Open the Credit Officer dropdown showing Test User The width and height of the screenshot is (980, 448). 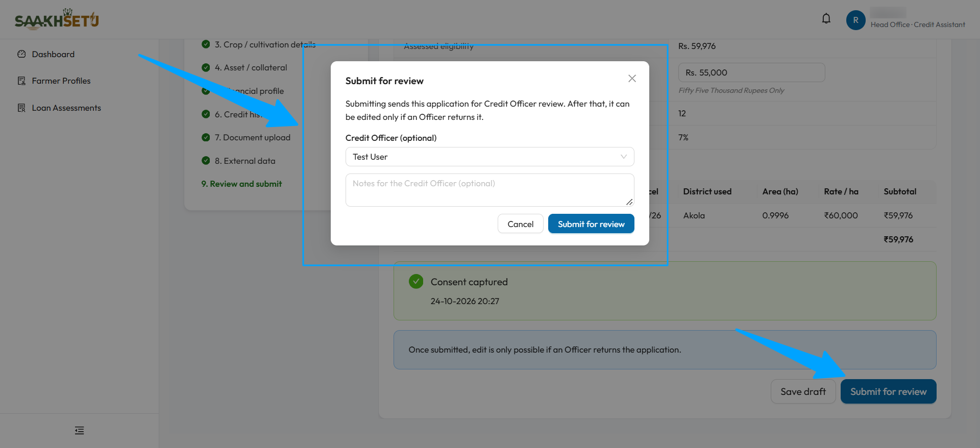[489, 157]
